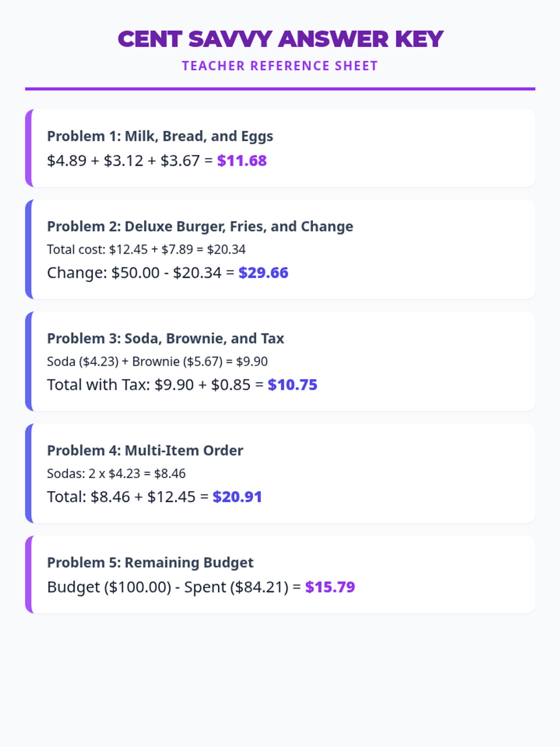Click the Problem 5 Remaining Budget heading

[x=150, y=563]
